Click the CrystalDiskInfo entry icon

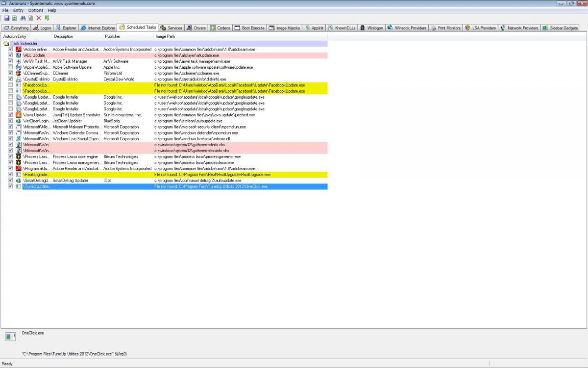tap(19, 79)
